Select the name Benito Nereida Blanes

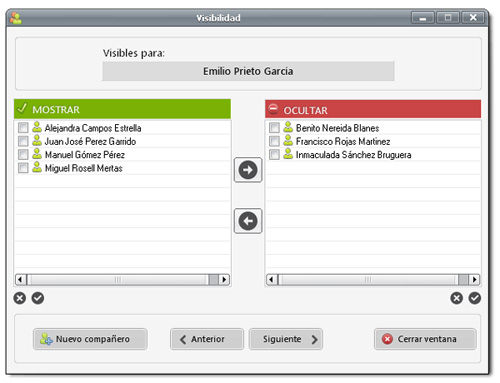tap(337, 128)
